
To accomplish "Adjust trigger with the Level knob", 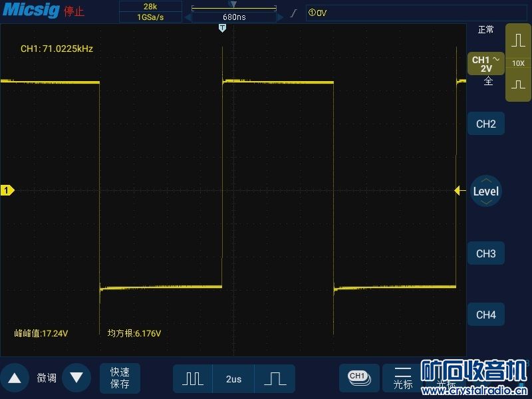I will (x=486, y=192).
